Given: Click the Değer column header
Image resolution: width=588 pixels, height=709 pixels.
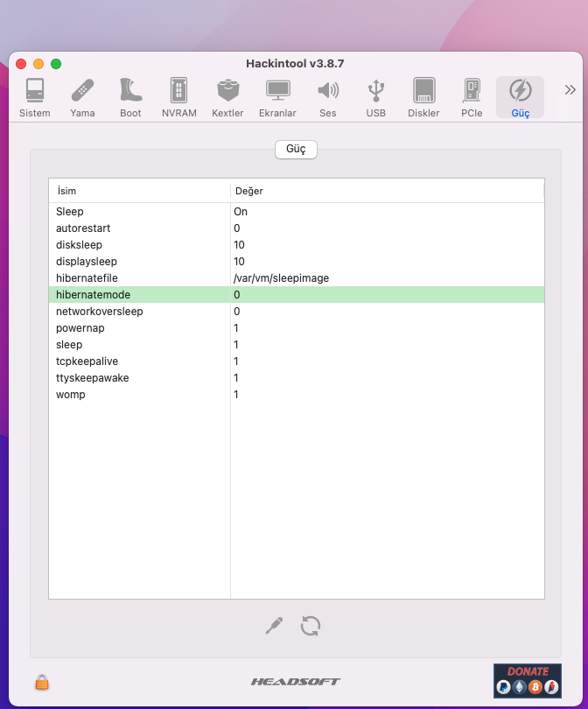Looking at the screenshot, I should pos(387,191).
